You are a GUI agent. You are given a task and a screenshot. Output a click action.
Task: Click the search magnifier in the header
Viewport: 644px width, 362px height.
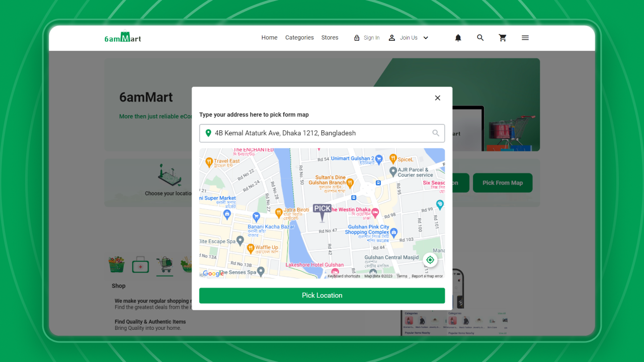[480, 38]
